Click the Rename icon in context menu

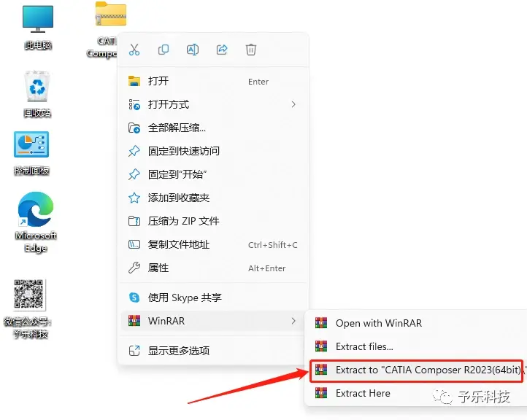point(193,50)
